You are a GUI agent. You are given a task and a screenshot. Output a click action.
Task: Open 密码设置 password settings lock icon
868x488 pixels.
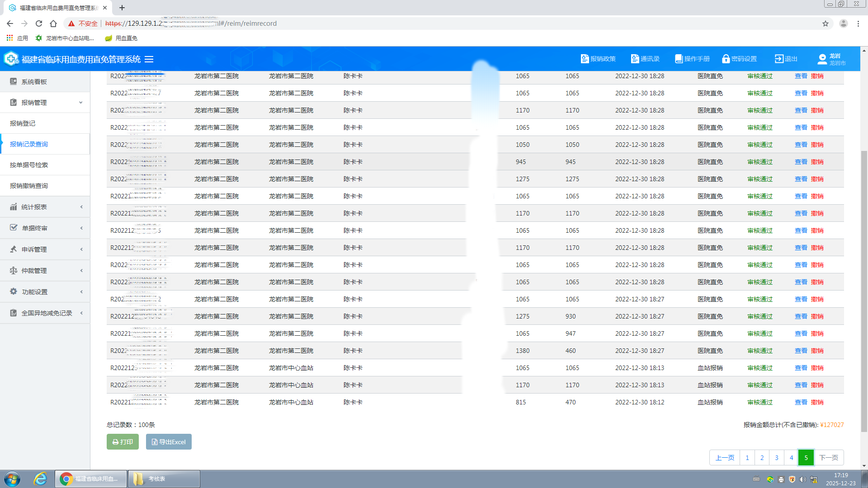726,59
